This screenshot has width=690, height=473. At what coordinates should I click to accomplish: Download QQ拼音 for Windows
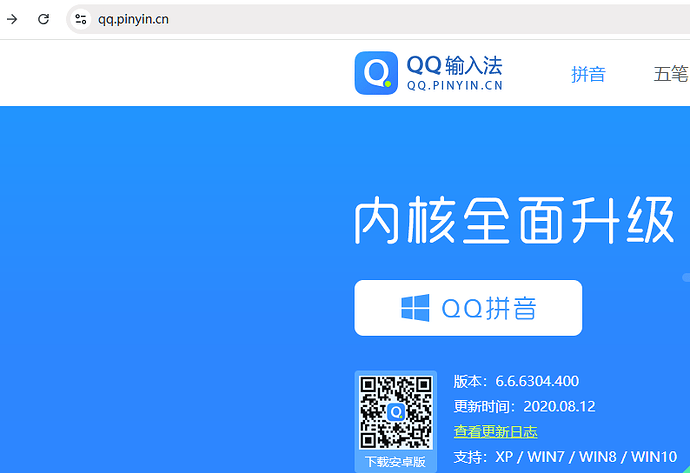click(468, 308)
